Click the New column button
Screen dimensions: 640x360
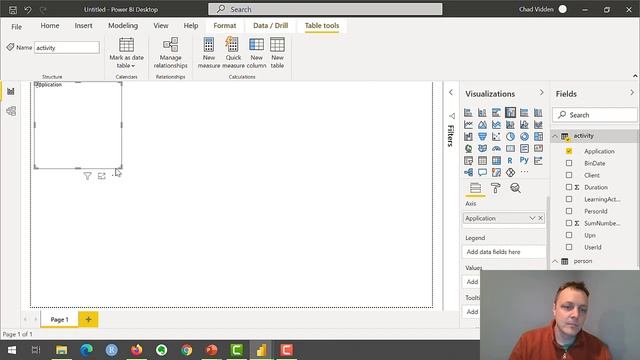pos(256,53)
